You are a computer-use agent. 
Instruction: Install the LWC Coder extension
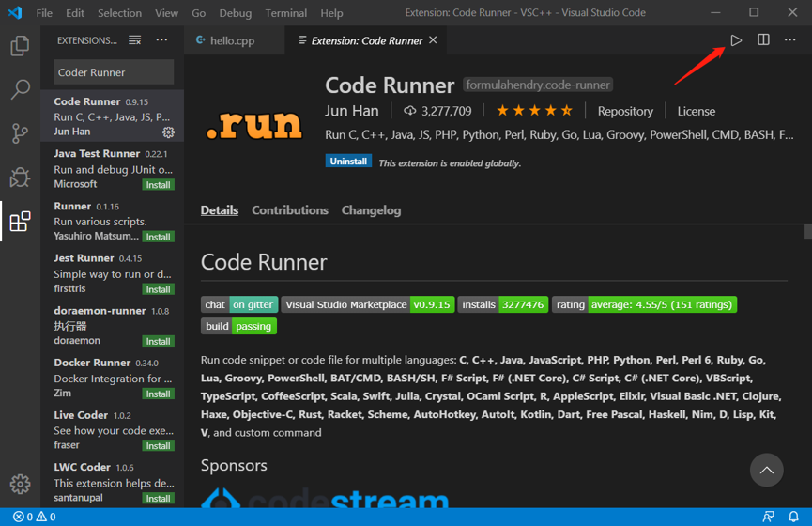tap(158, 498)
